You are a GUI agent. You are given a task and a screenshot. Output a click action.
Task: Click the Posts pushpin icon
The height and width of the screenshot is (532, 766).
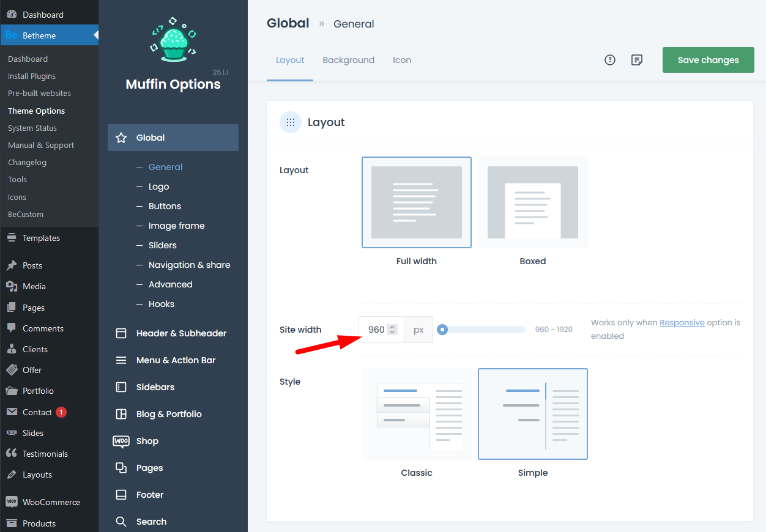(12, 265)
